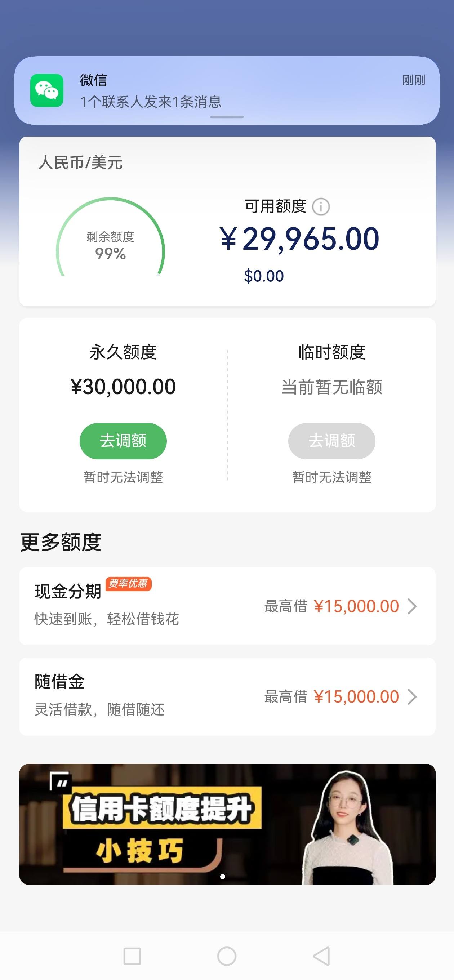The image size is (454, 980).
Task: Tap the Android home circle button
Action: coord(227,956)
